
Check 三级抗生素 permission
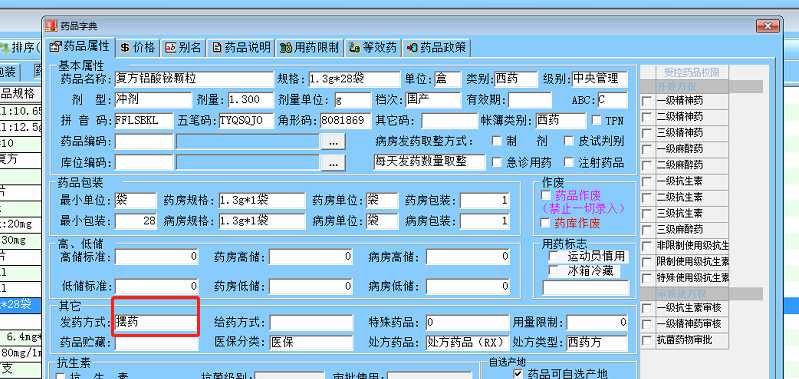pyautogui.click(x=647, y=213)
